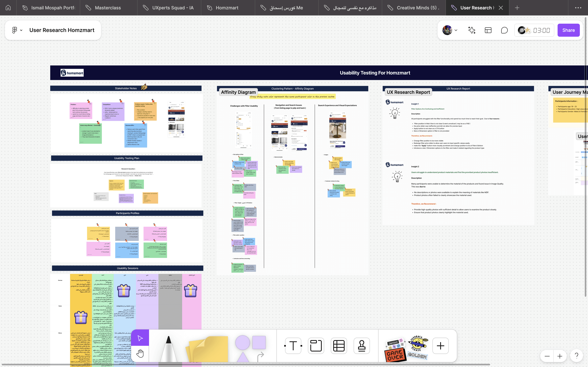Viewport: 588px width, 367px height.
Task: Switch to the Homzmart tab
Action: pyautogui.click(x=227, y=8)
